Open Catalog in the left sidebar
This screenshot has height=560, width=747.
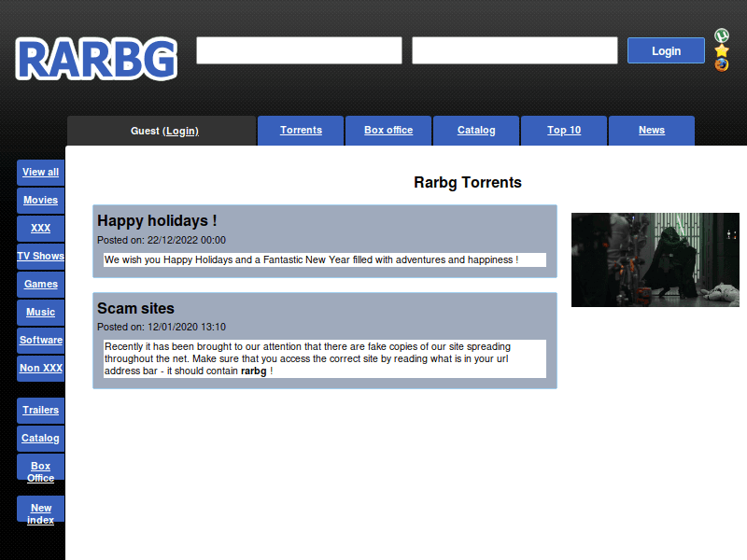click(40, 438)
